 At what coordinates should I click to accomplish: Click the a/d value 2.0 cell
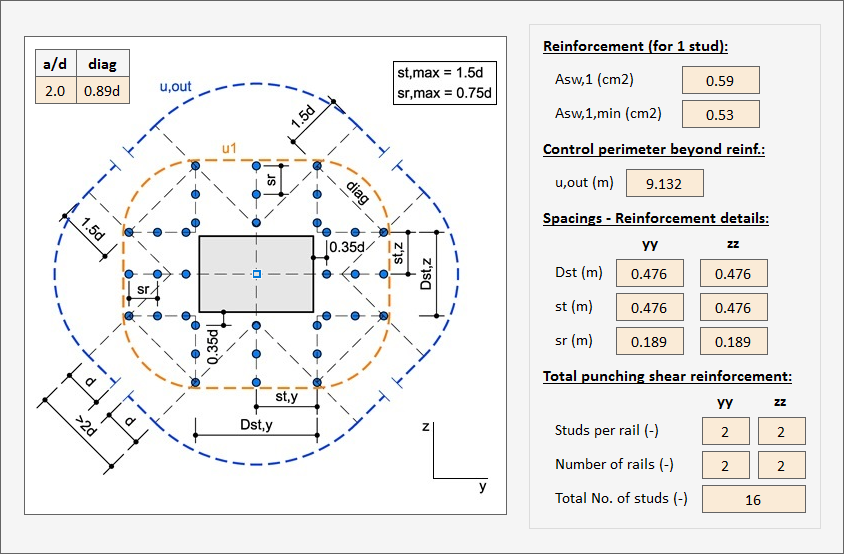pyautogui.click(x=55, y=90)
